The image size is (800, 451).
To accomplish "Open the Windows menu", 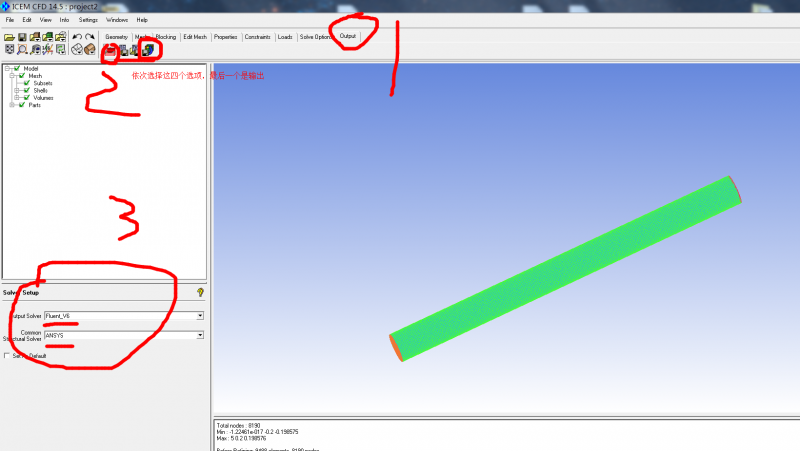I will (117, 20).
